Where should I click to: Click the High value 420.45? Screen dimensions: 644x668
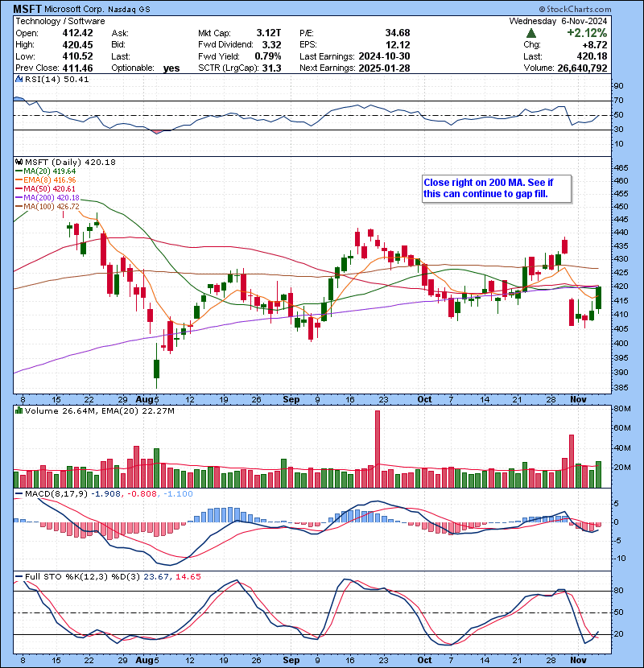point(77,45)
